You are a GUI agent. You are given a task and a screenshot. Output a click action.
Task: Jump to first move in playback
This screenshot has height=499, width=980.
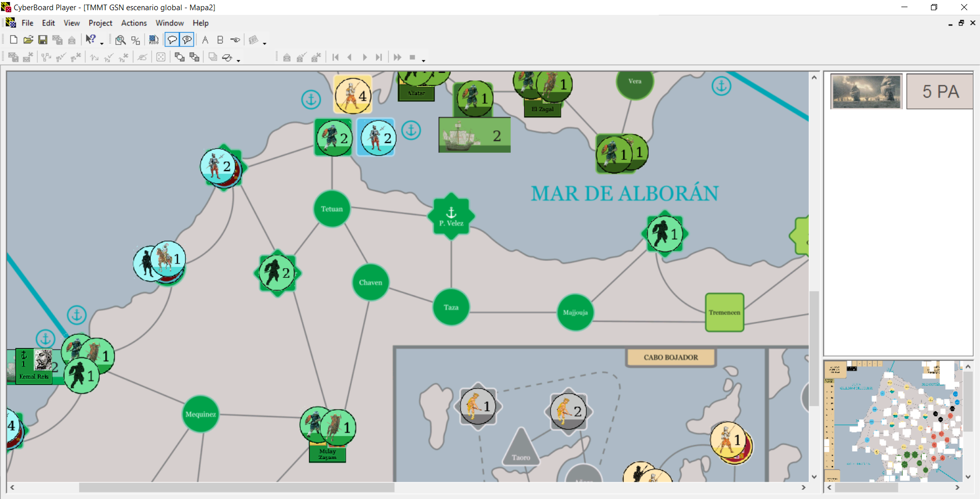click(336, 57)
